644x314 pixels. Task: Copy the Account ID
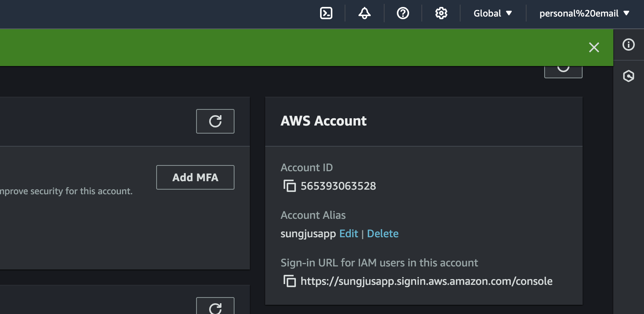290,186
